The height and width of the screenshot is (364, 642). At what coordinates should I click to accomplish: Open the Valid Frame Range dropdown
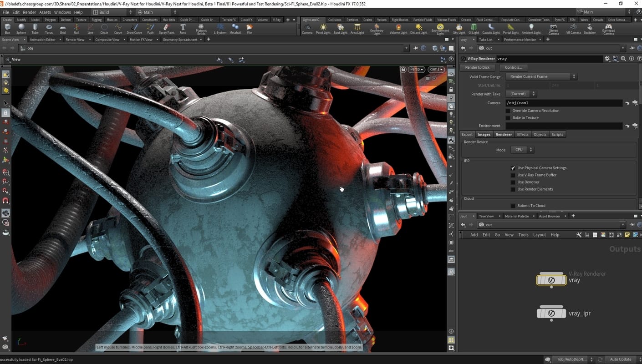(541, 77)
